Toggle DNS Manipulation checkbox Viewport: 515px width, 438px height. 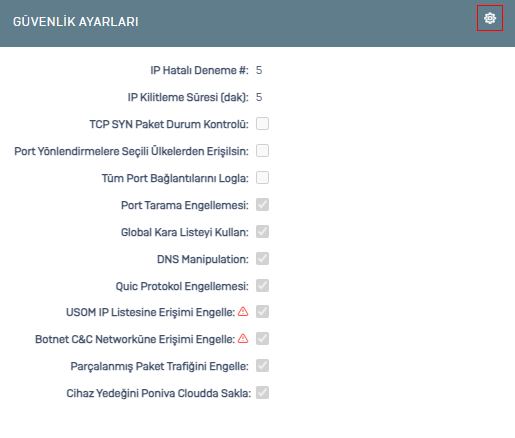[262, 259]
